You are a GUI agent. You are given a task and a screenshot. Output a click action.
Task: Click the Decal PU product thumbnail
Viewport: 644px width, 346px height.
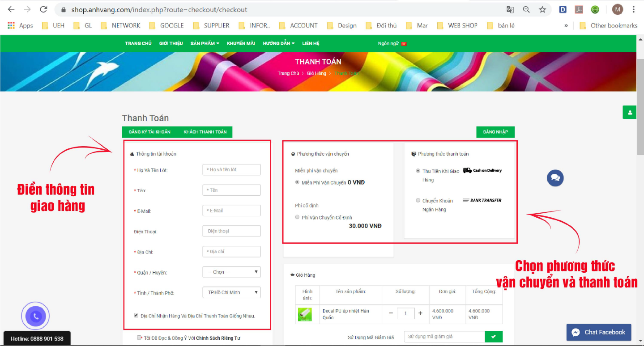(305, 314)
